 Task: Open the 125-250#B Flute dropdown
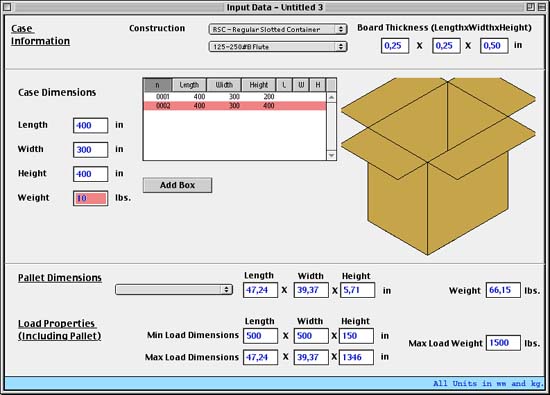[x=278, y=47]
